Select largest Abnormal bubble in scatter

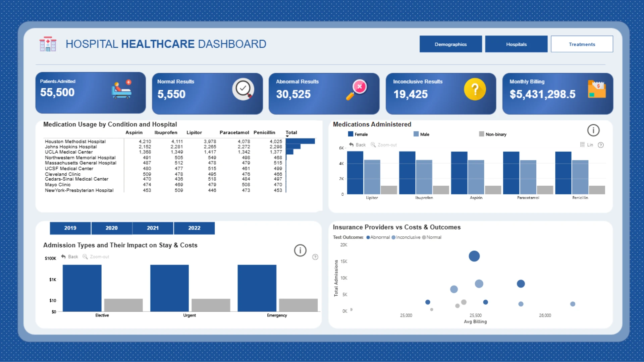point(474,256)
